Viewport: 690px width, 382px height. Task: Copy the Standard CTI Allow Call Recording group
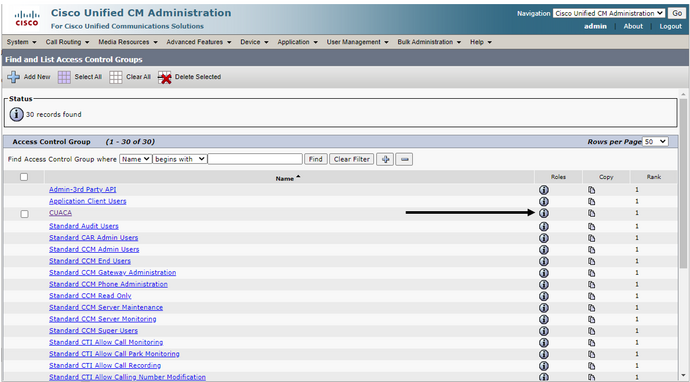(591, 366)
